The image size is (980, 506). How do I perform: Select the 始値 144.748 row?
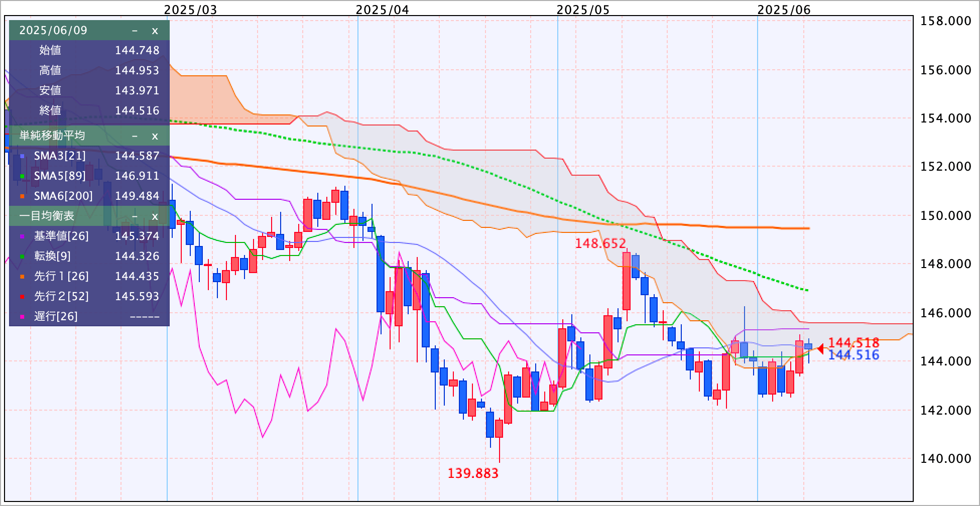coord(89,50)
